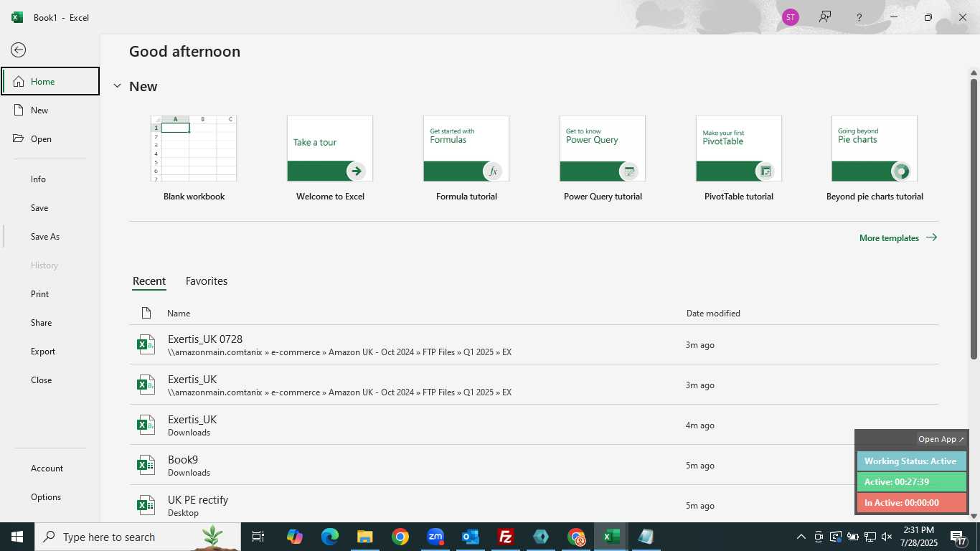Click the network tray icon
The height and width of the screenshot is (551, 980).
(870, 537)
